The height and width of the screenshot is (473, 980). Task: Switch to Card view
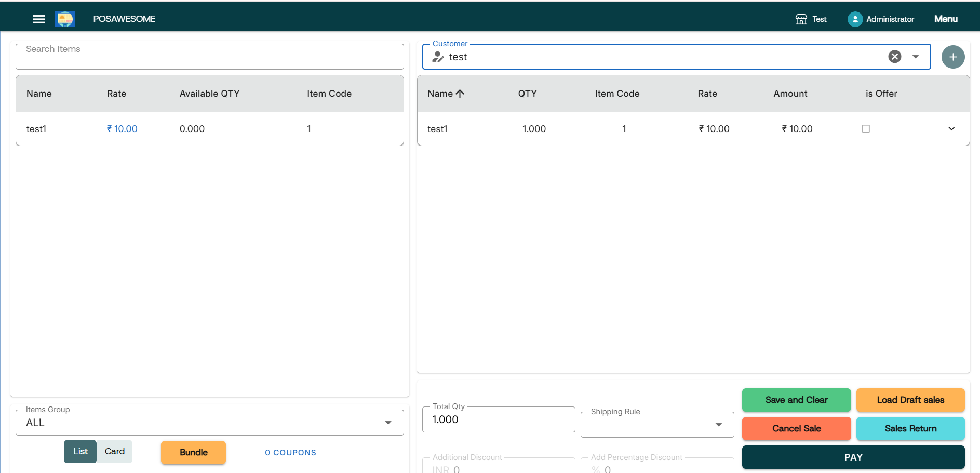coord(115,451)
